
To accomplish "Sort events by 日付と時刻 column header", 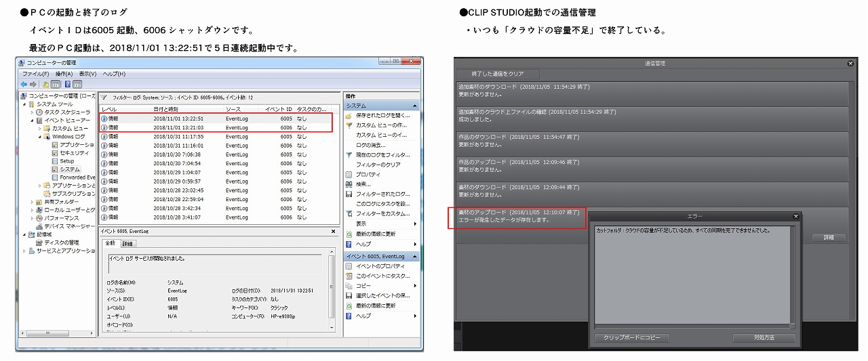I will coord(188,108).
